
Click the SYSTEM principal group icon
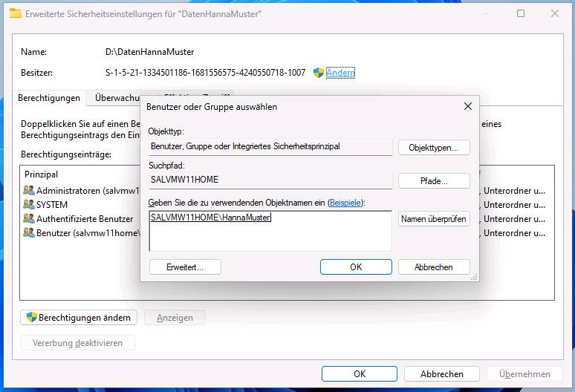pyautogui.click(x=29, y=204)
